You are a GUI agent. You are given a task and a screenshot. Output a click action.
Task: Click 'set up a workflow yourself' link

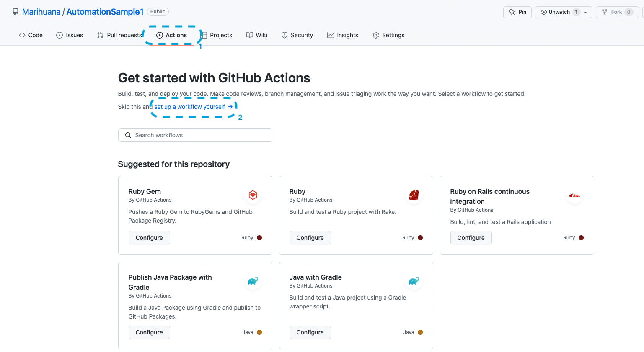pyautogui.click(x=194, y=107)
